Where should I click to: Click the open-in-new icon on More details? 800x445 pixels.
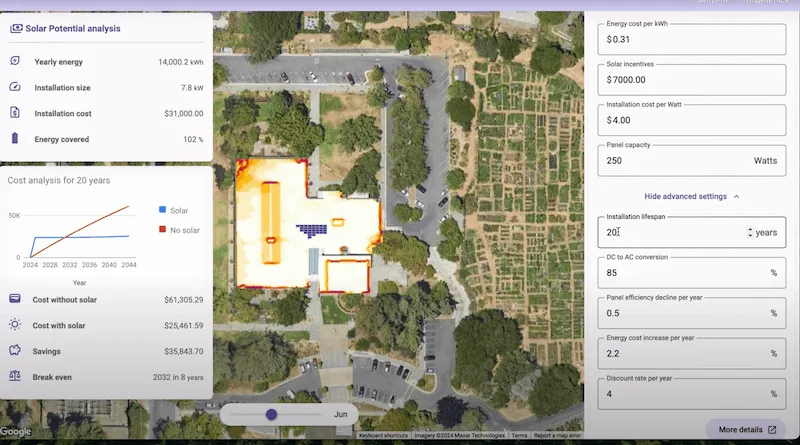(x=772, y=430)
